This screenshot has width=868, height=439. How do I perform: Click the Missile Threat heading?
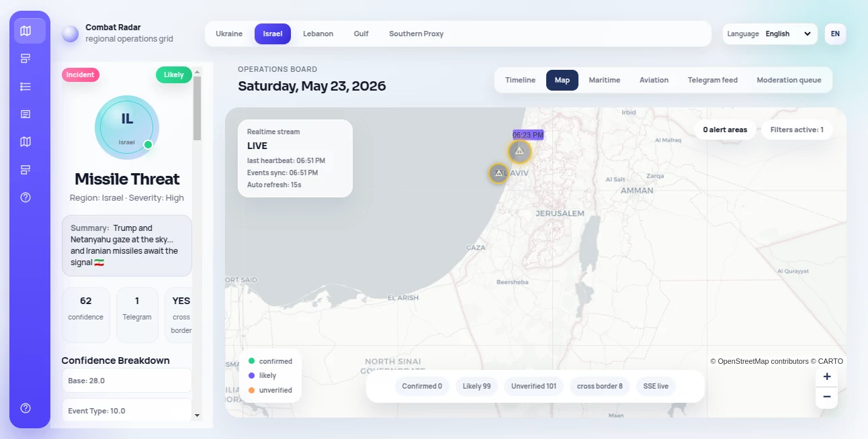(127, 179)
